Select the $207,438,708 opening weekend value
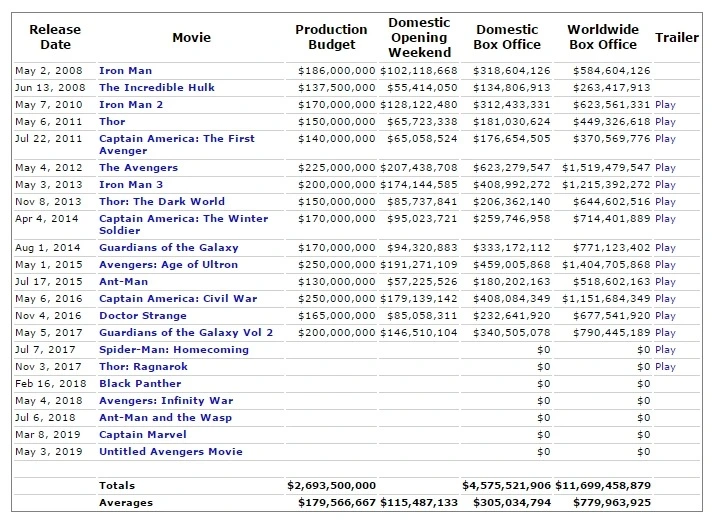 tap(419, 168)
